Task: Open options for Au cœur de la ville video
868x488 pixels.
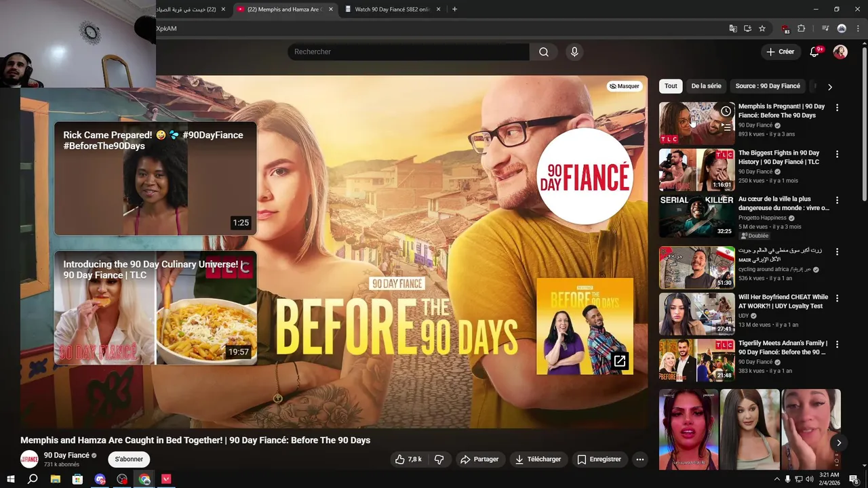Action: 837,201
